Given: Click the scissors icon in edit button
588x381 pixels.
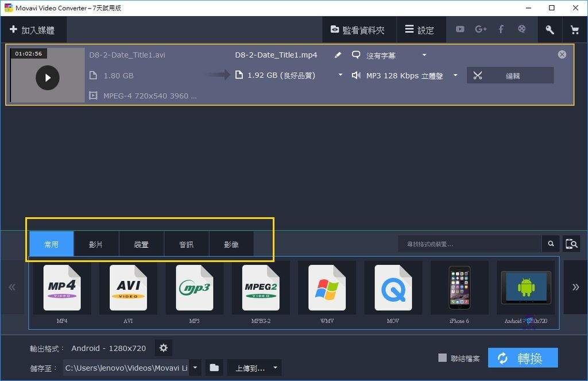Looking at the screenshot, I should pyautogui.click(x=477, y=75).
